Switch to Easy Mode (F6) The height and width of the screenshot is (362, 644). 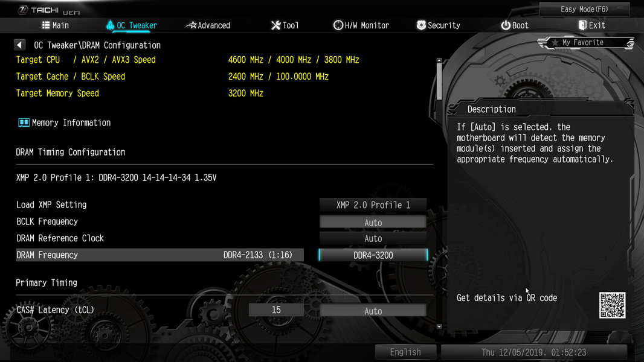584,9
